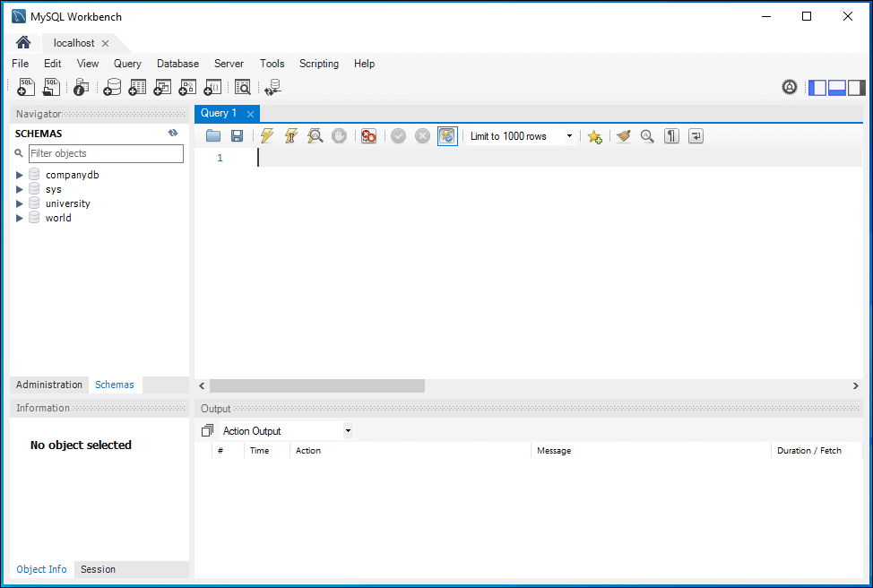Viewport: 873px width, 588px height.
Task: Expand the companydb schema tree
Action: (20, 175)
